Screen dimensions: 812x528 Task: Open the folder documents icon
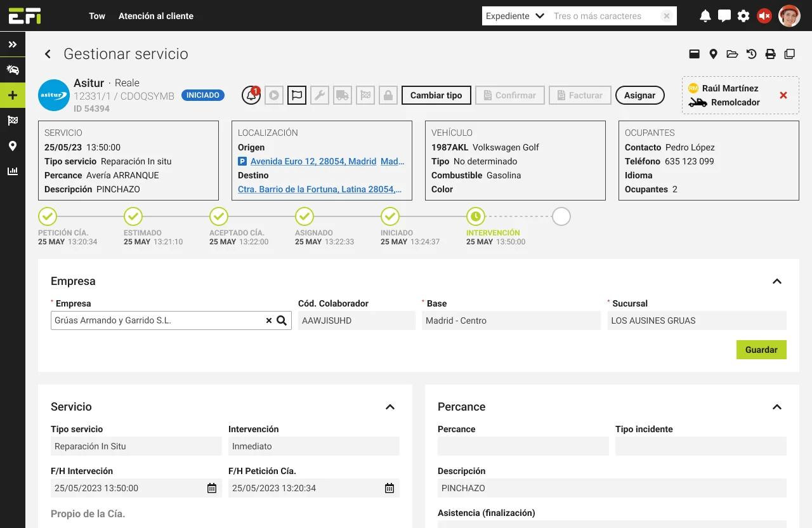[x=733, y=54]
